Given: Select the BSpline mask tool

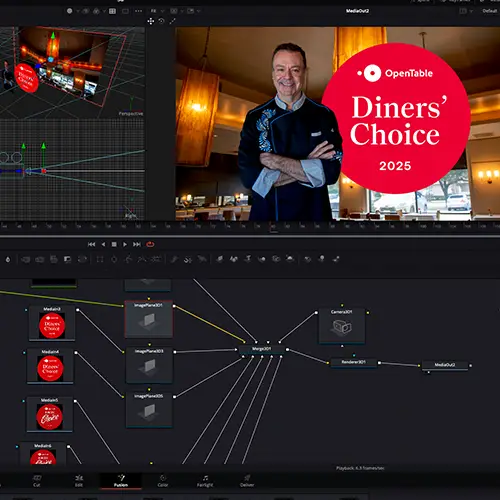Looking at the screenshot, I should (x=142, y=259).
